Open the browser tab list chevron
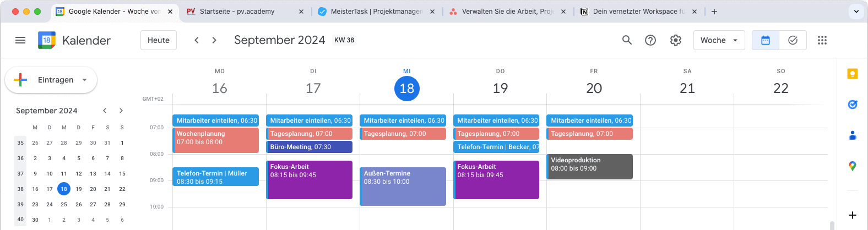Screen dimensions: 868x230 (856, 11)
